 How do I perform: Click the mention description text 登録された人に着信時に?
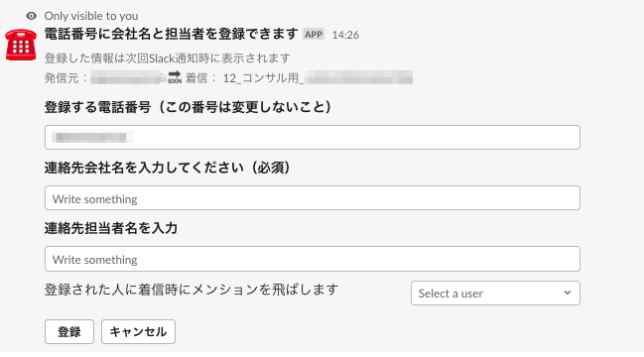click(118, 290)
